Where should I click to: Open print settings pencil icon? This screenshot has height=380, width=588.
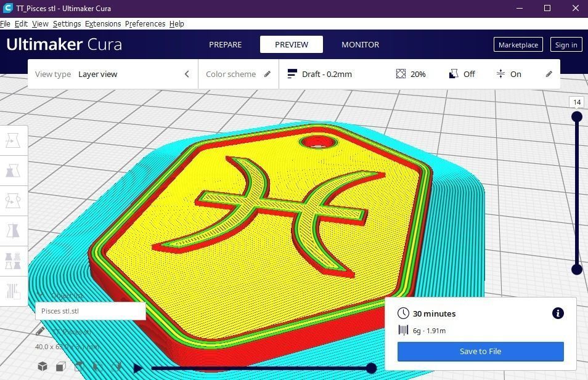coord(549,74)
